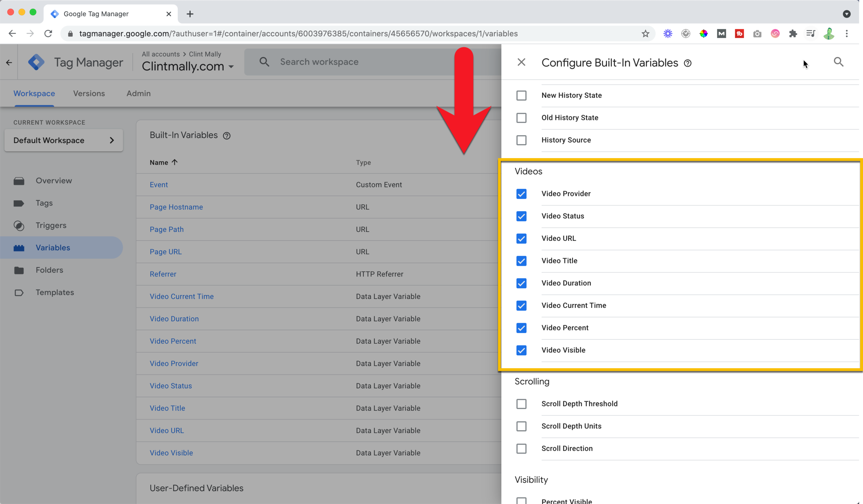Open the Page Hostname variable link
Screen dimensions: 863x504
tap(176, 207)
